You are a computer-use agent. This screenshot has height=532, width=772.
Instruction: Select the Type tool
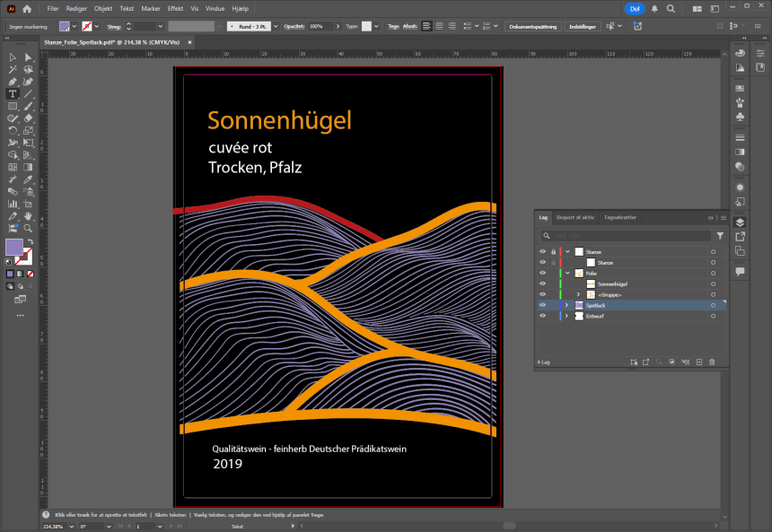(x=13, y=94)
